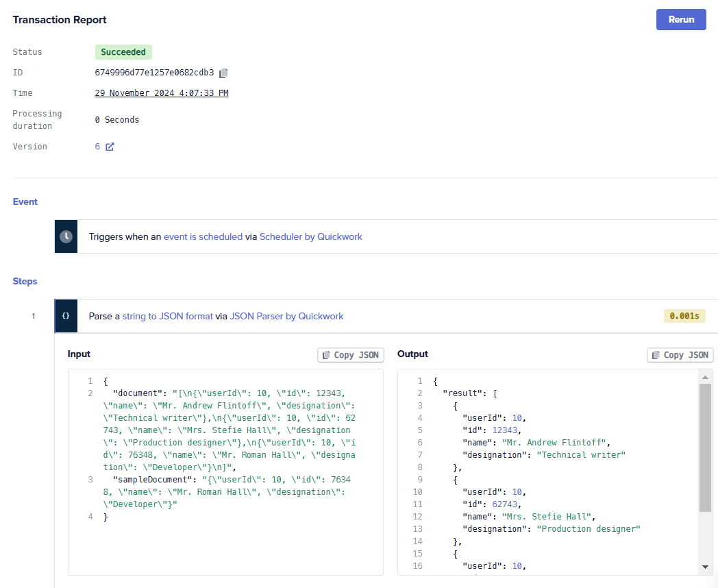Copy the Output JSON
The image size is (718, 588).
680,355
